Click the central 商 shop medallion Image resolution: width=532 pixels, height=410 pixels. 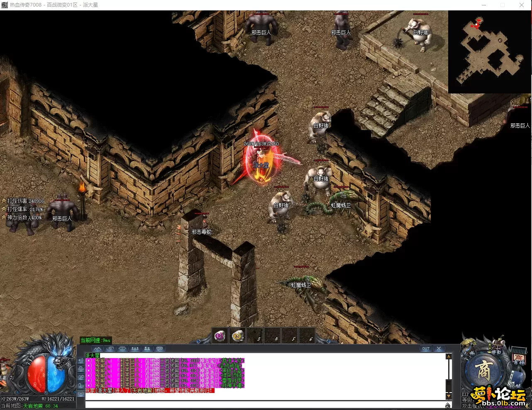click(x=484, y=369)
